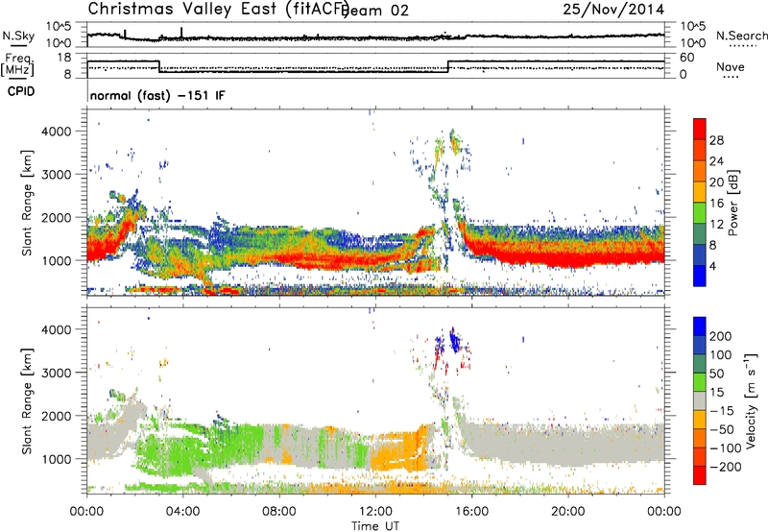Click the 'Beam 02' label
768x532 pixels.
coord(374,11)
